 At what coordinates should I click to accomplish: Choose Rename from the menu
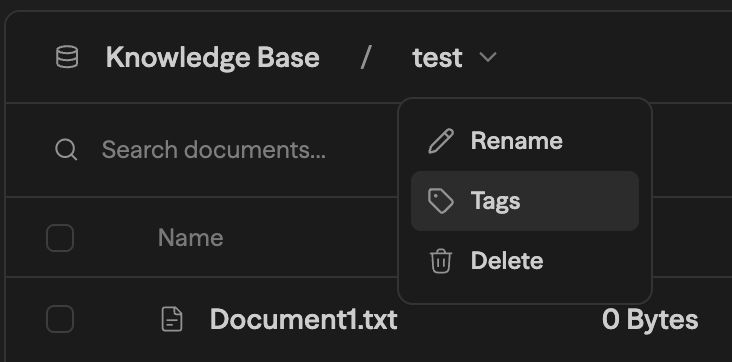[525, 141]
